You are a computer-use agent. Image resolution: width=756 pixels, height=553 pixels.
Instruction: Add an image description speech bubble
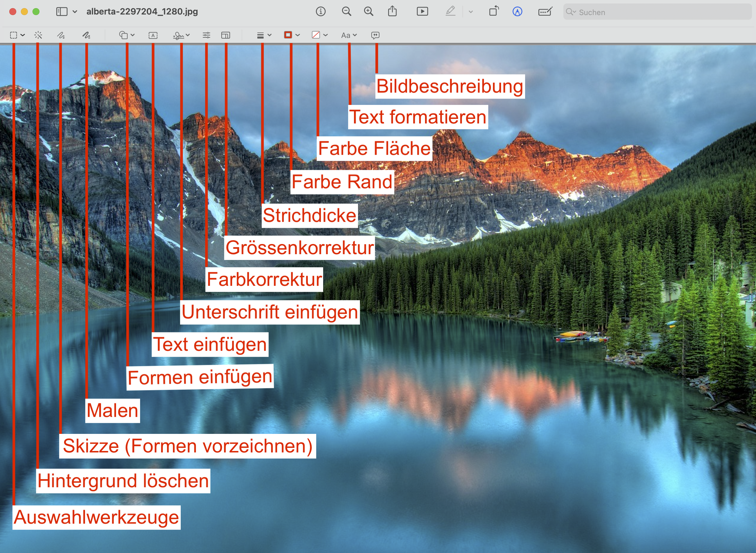pos(375,35)
